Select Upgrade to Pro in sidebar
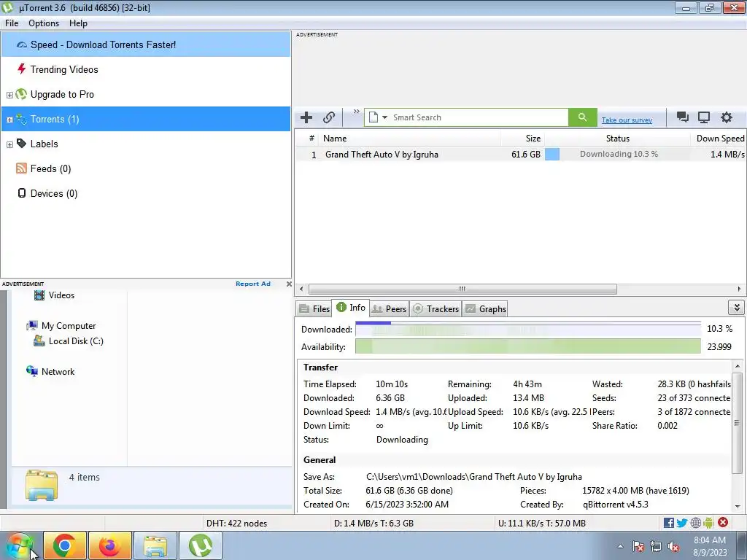747x560 pixels. [x=146, y=94]
